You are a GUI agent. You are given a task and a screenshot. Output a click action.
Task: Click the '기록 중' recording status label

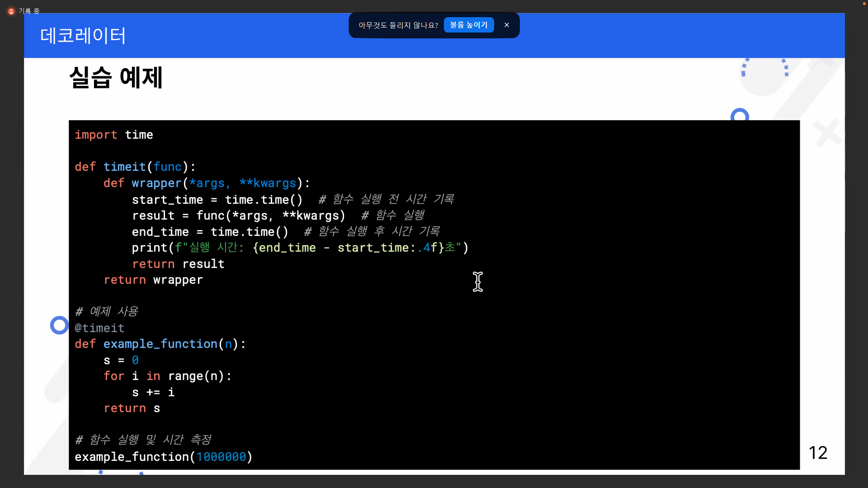[29, 11]
